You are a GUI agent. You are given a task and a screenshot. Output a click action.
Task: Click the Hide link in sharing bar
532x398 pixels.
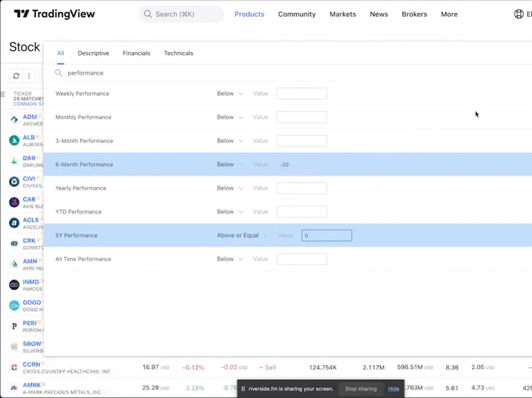[394, 388]
